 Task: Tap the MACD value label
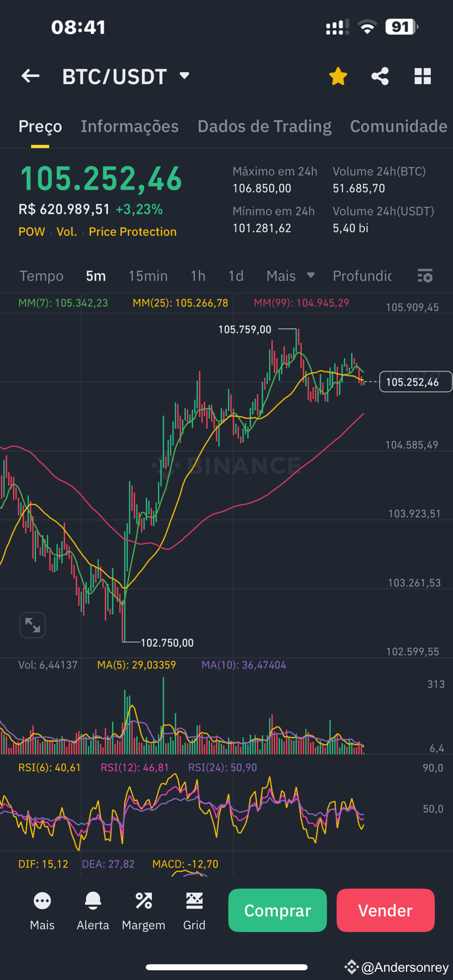pos(185,864)
